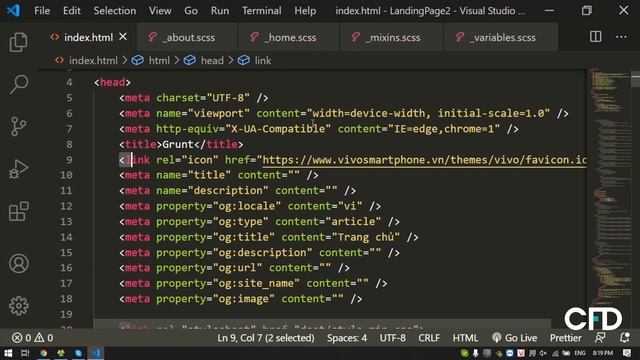The width and height of the screenshot is (640, 360).
Task: Open the Explorer view in activity bar
Action: pos(18,42)
